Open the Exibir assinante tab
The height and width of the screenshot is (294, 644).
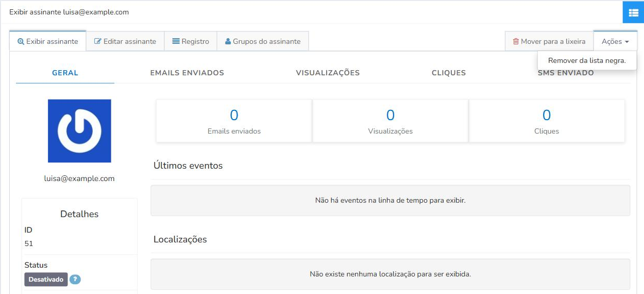point(48,41)
